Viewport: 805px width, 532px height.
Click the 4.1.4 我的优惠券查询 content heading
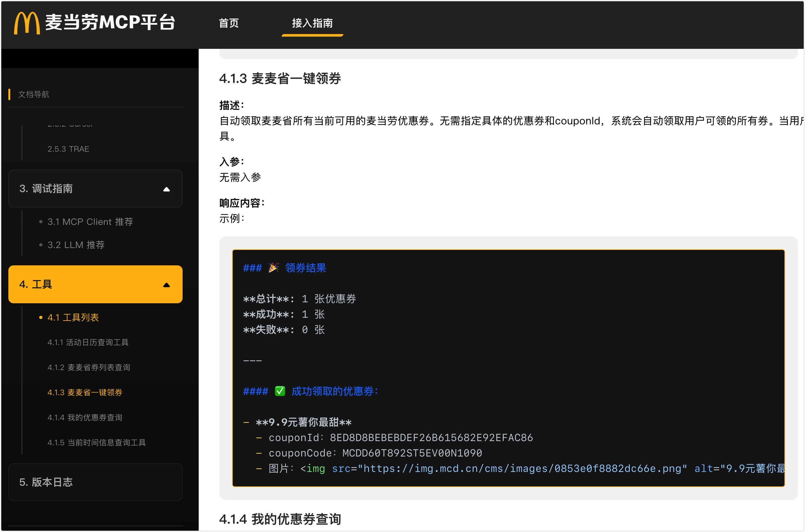tap(280, 519)
